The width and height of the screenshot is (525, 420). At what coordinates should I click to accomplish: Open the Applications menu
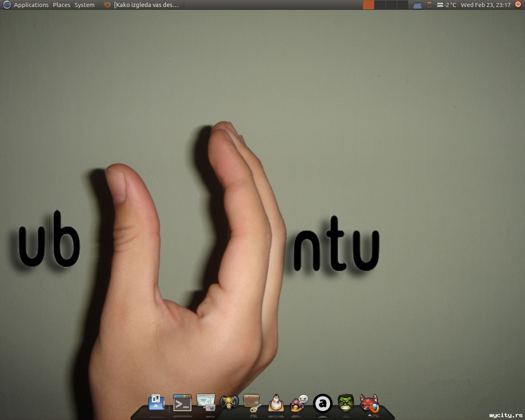31,5
